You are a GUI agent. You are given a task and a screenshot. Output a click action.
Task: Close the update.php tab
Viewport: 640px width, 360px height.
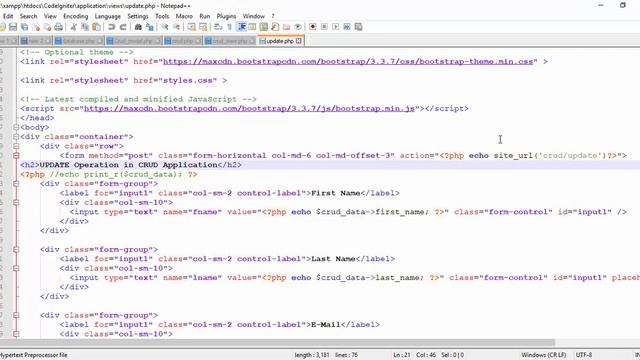tap(299, 41)
